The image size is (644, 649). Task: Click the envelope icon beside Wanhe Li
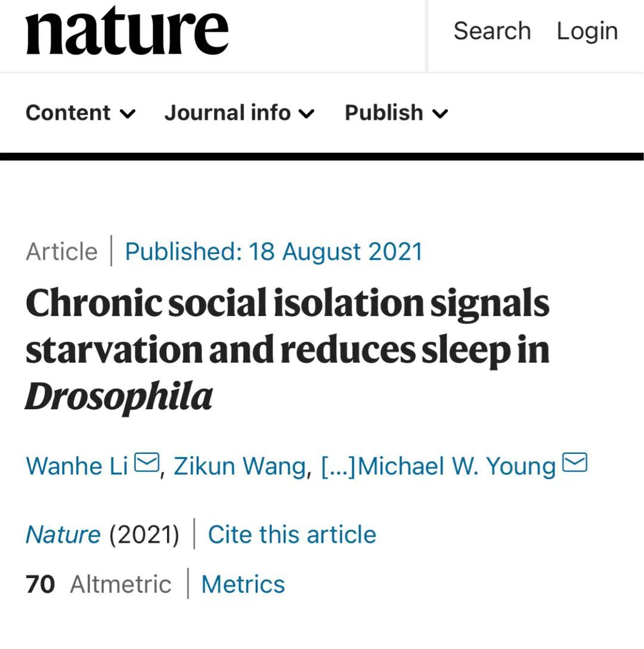147,463
